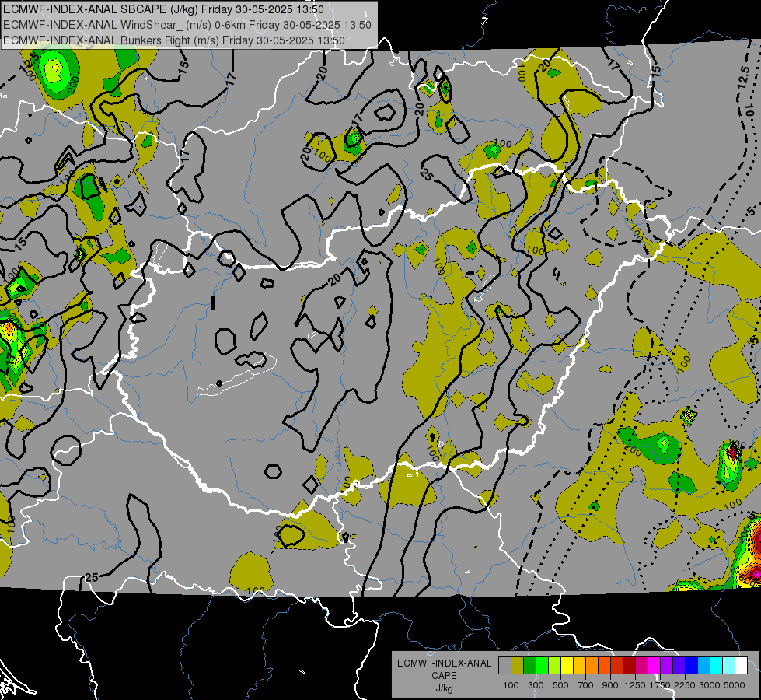The image size is (761, 700).
Task: Click the 900 value under the color scale
Action: [x=610, y=685]
